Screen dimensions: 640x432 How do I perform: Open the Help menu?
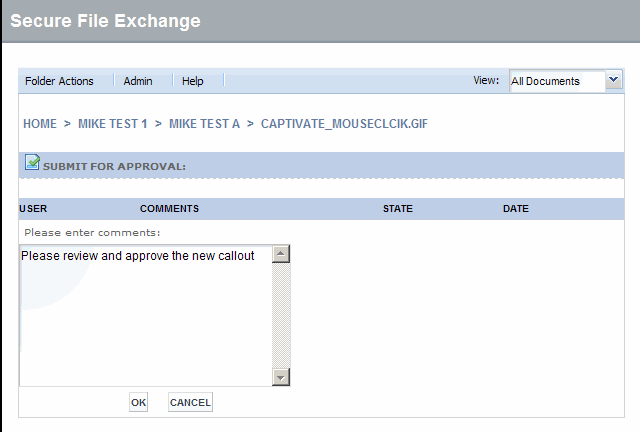(193, 81)
